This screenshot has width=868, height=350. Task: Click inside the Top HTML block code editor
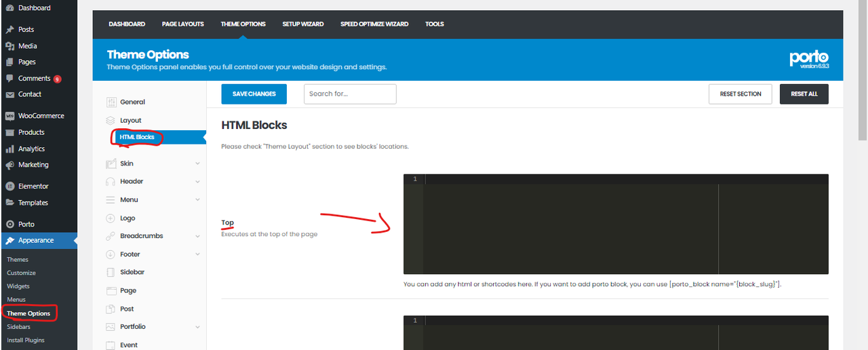pyautogui.click(x=616, y=225)
